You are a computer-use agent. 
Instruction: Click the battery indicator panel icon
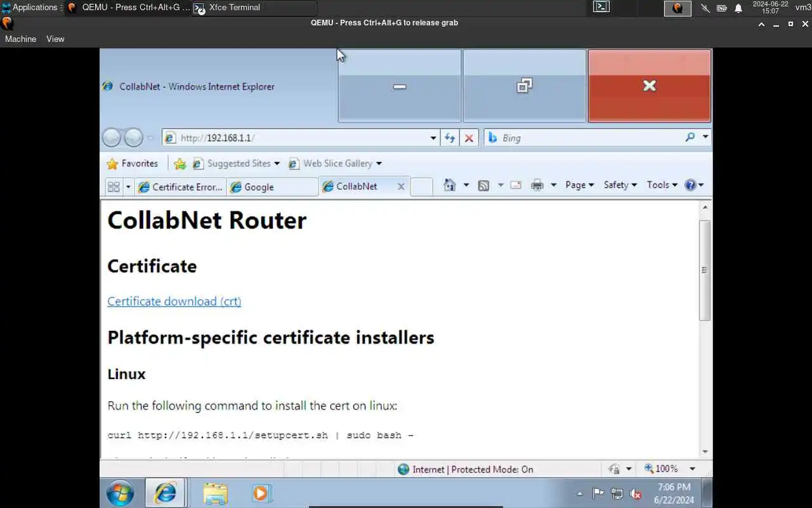click(x=722, y=8)
